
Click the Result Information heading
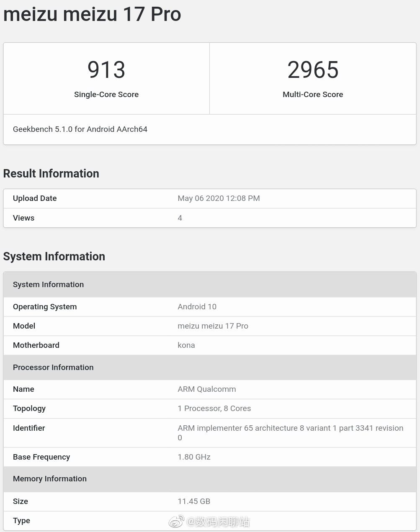coord(51,174)
